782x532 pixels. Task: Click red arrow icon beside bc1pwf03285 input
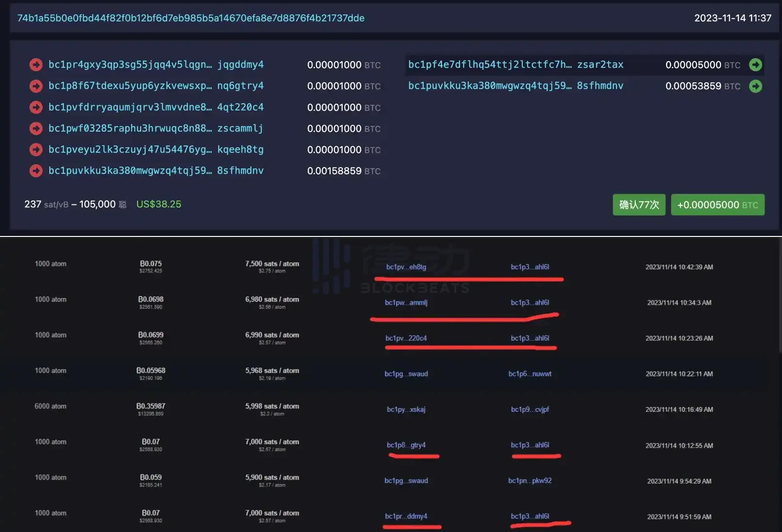(36, 128)
